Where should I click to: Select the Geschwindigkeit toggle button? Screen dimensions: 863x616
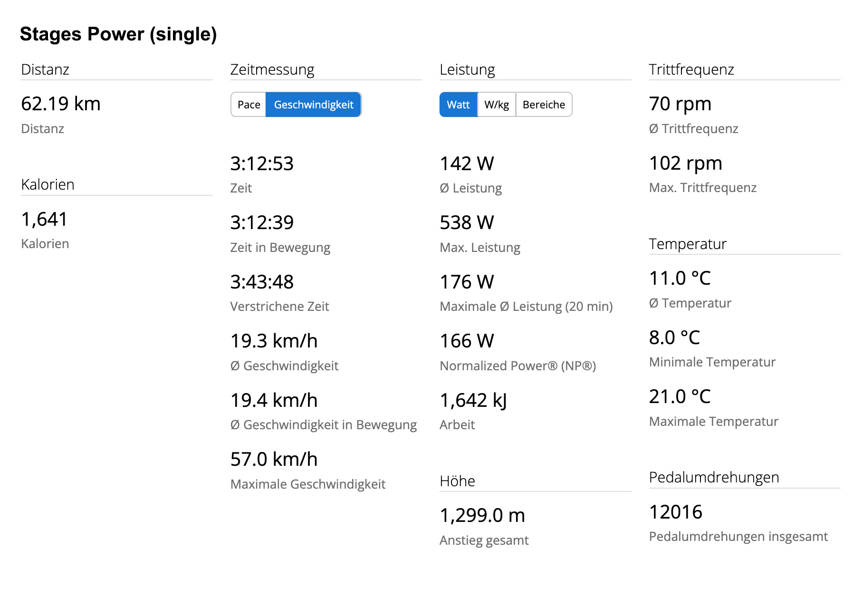pyautogui.click(x=314, y=105)
